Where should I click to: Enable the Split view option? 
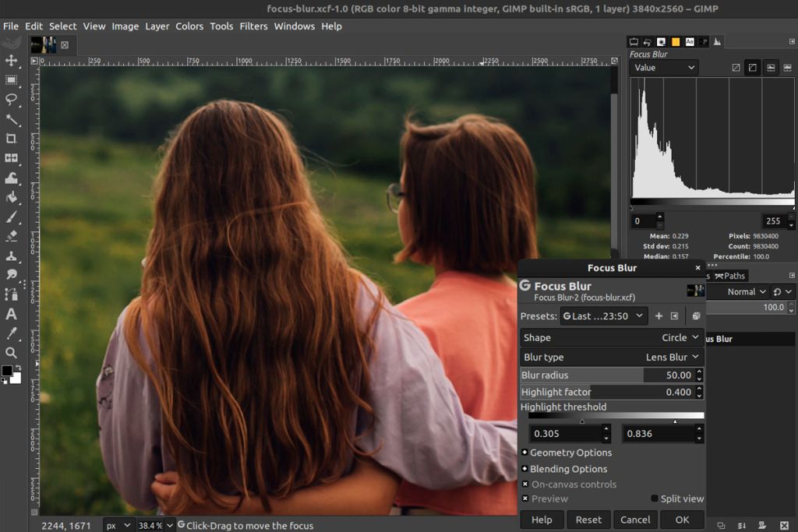click(x=655, y=499)
